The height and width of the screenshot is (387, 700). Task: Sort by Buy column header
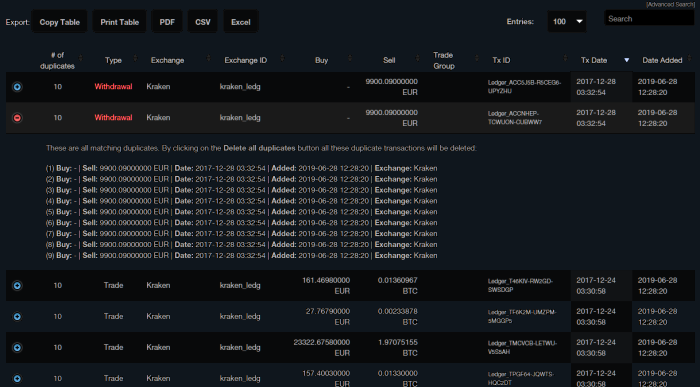pos(321,60)
